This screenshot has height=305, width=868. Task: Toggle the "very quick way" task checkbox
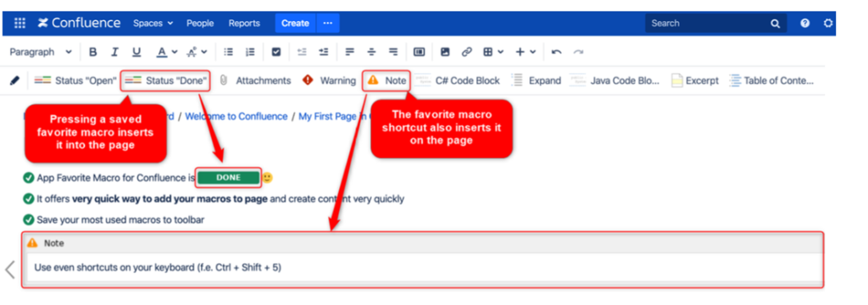coord(29,199)
